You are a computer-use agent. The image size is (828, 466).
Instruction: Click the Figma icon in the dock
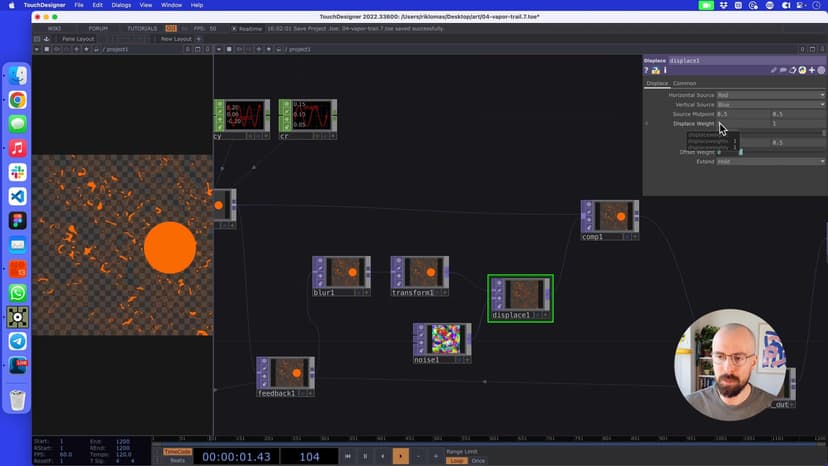17,220
